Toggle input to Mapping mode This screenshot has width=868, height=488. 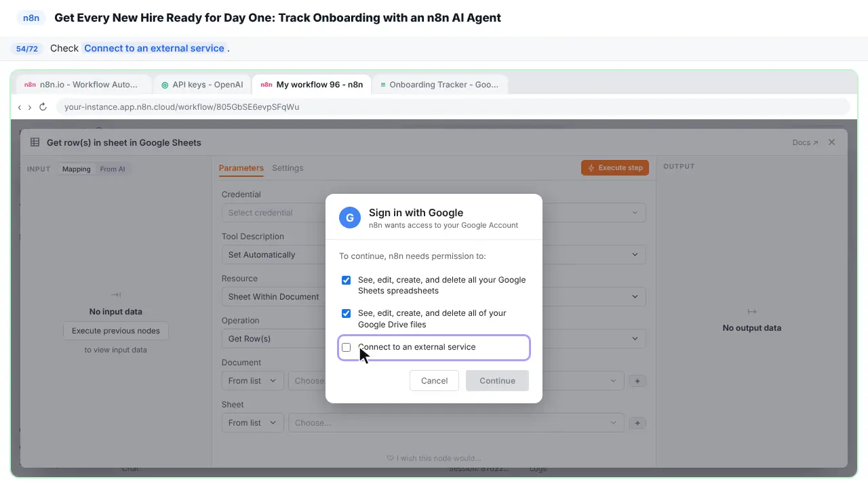point(77,169)
